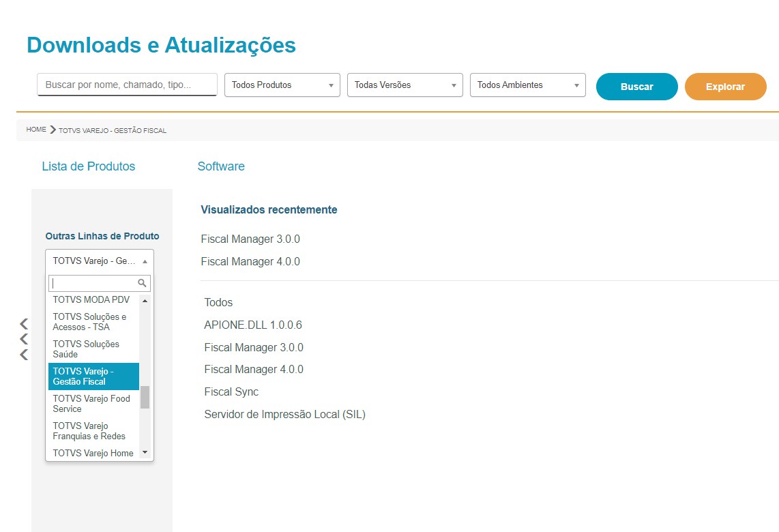Click the Lista de Produtos heading
The height and width of the screenshot is (532, 779).
pos(89,166)
